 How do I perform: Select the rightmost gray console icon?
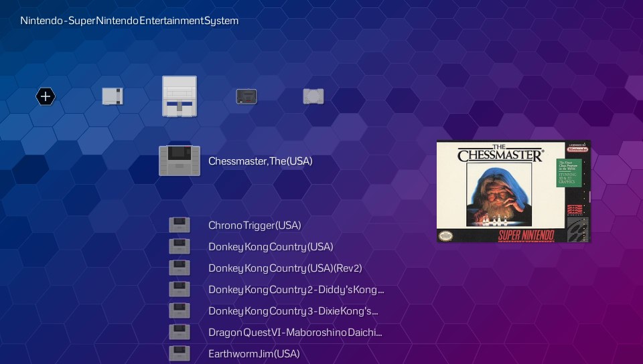coord(313,96)
